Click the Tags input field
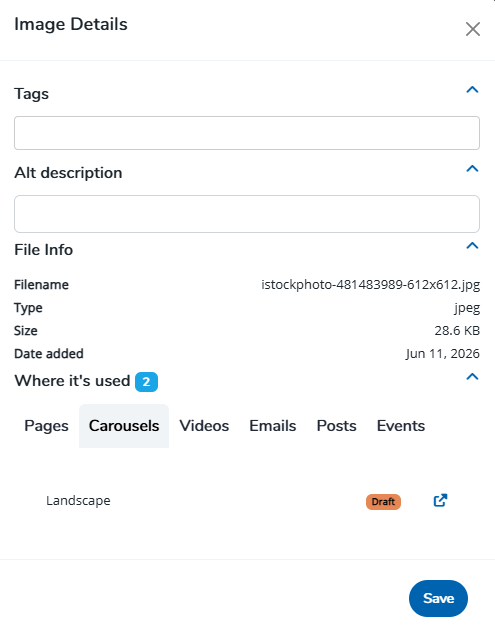Viewport: 495px width, 630px height. point(247,133)
